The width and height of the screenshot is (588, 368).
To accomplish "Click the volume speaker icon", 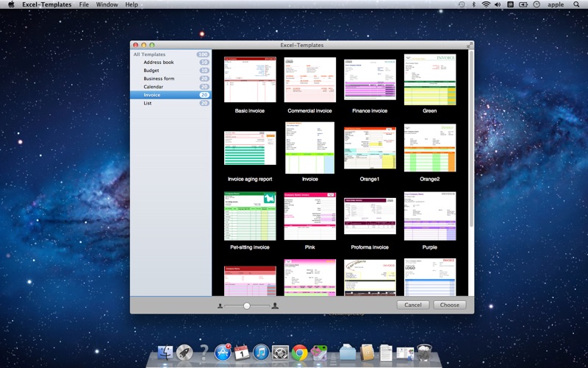I will point(498,4).
